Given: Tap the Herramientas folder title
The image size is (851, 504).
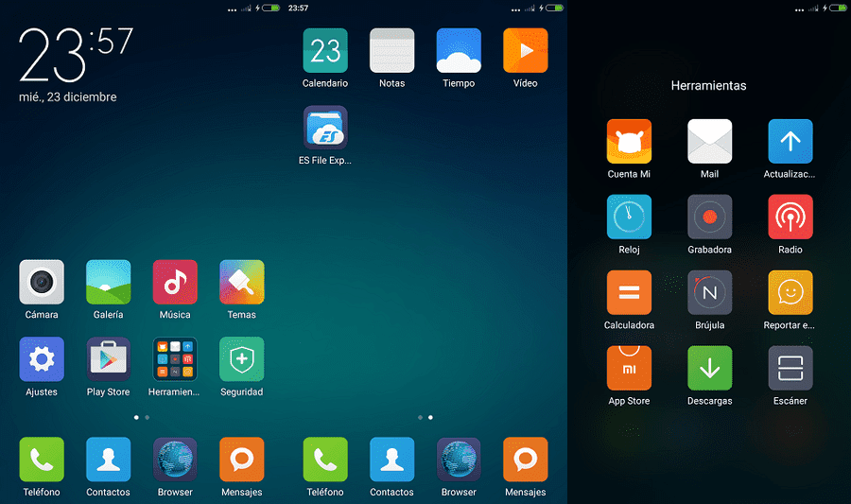Looking at the screenshot, I should point(709,86).
